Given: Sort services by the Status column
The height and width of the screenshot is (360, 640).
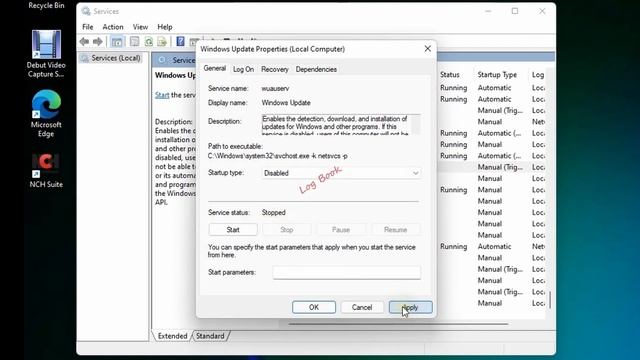Looking at the screenshot, I should (450, 75).
